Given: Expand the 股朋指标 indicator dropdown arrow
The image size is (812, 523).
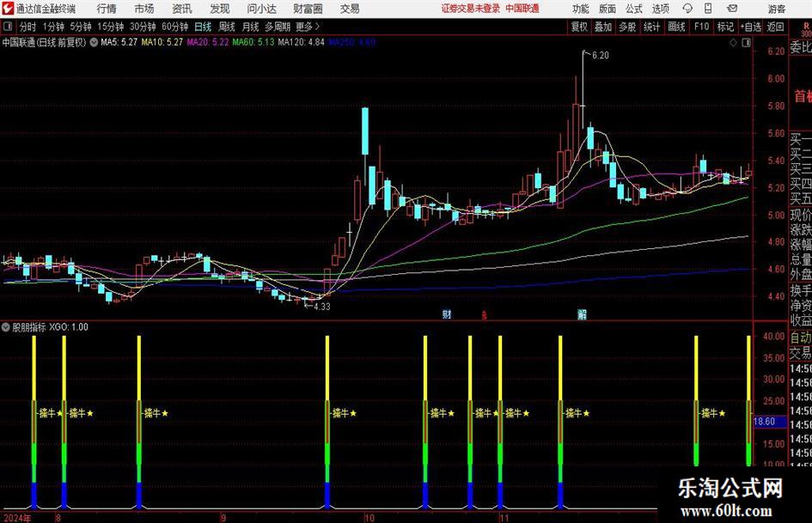Looking at the screenshot, I should [x=6, y=327].
